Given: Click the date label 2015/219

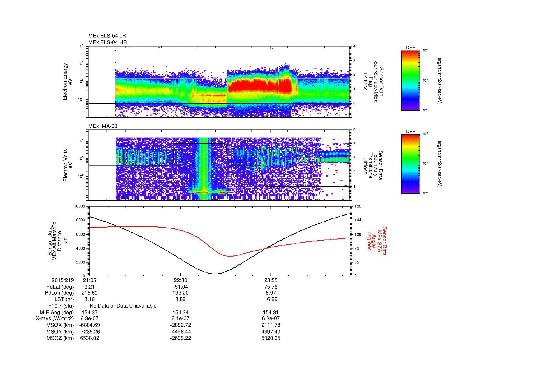Looking at the screenshot, I should 63,280.
